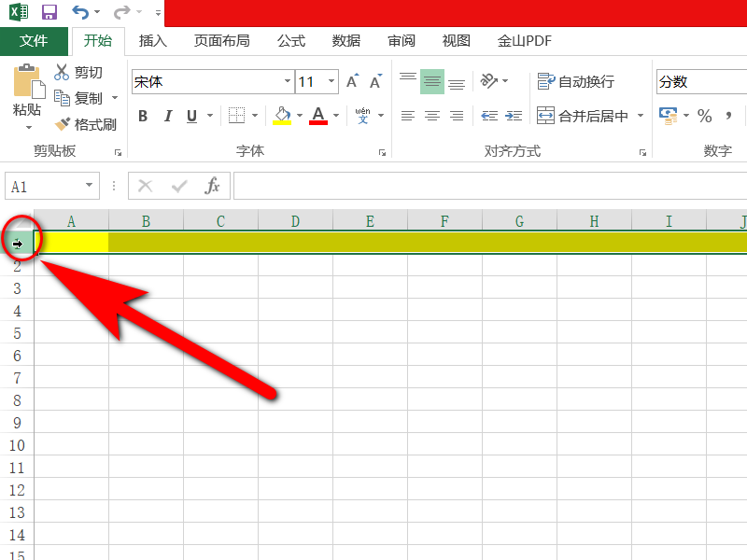
Task: Click the Cut (剪切) scissors icon
Action: click(x=62, y=72)
